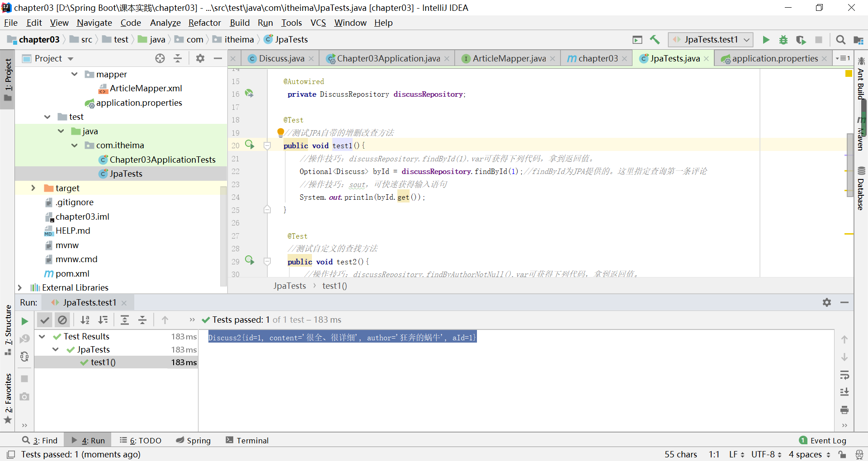Toggle Show Passed tests filter

tap(44, 320)
